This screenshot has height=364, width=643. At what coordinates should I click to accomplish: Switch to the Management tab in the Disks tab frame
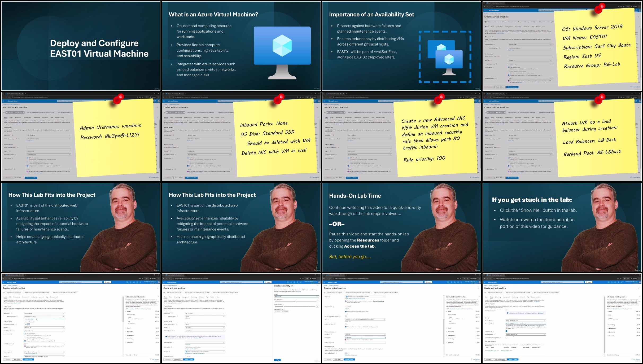point(506,297)
